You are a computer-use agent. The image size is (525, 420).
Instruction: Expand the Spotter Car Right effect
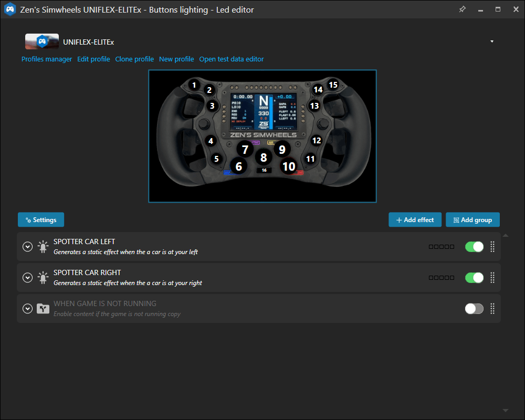28,278
